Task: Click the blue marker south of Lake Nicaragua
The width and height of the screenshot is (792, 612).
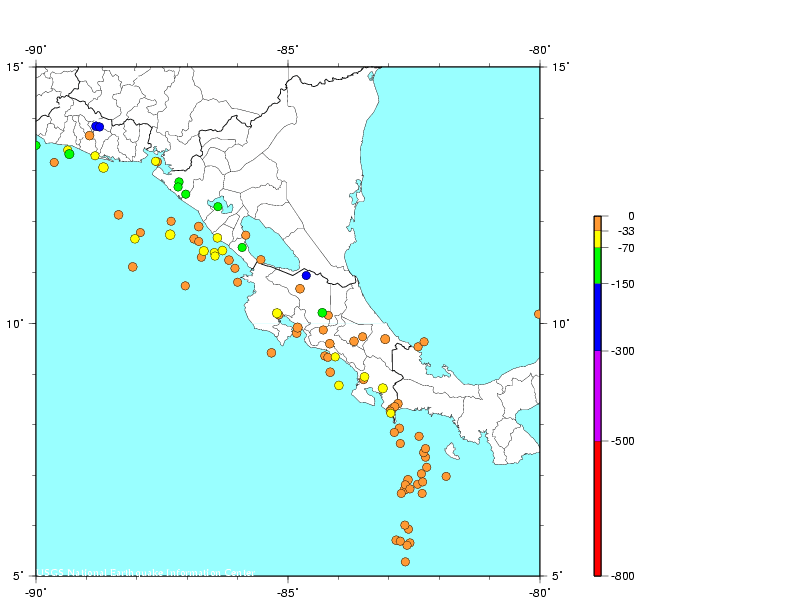Action: click(x=306, y=275)
